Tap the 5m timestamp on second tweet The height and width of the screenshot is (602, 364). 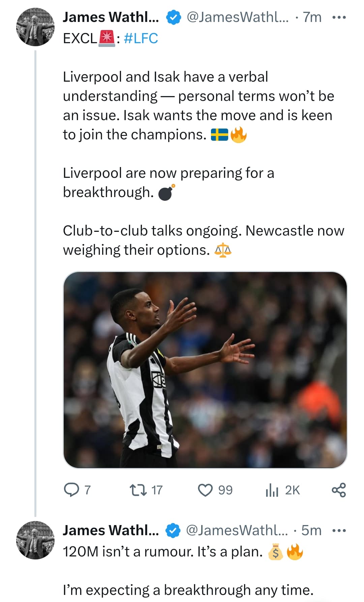[311, 530]
